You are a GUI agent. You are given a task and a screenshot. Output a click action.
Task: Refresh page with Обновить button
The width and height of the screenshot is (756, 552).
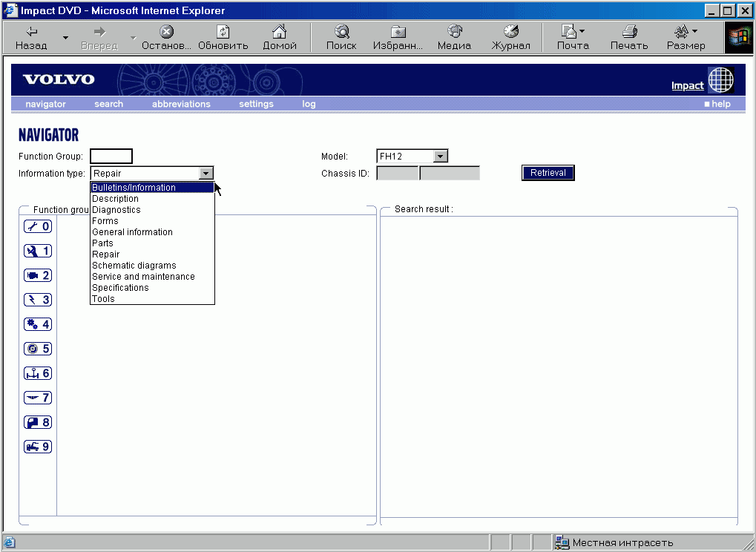coord(223,38)
